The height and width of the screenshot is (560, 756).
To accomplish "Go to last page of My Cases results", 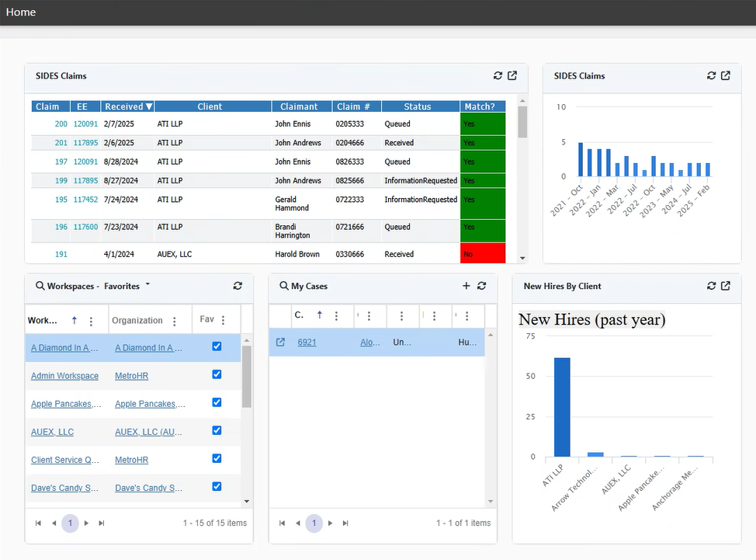I will pos(345,523).
